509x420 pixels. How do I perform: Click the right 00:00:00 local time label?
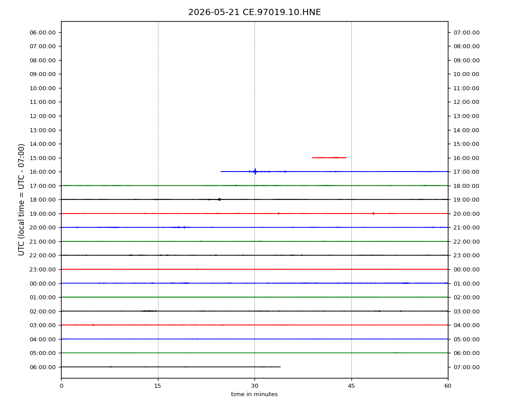466,270
